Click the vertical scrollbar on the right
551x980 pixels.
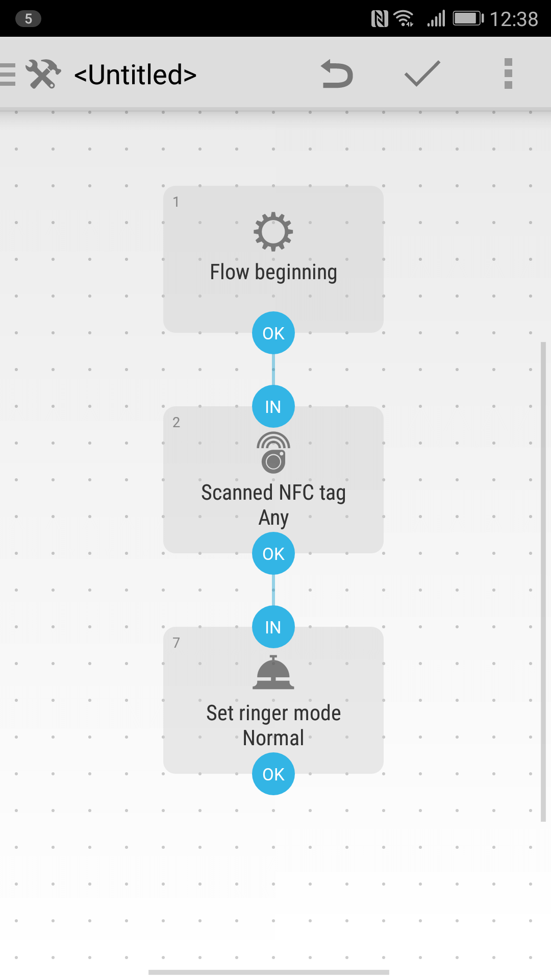click(x=543, y=582)
